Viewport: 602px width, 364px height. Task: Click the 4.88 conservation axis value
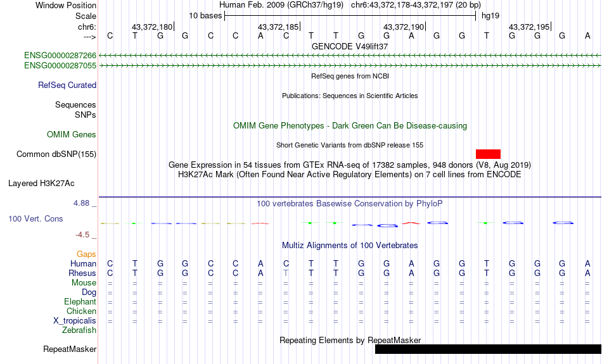[x=81, y=203]
